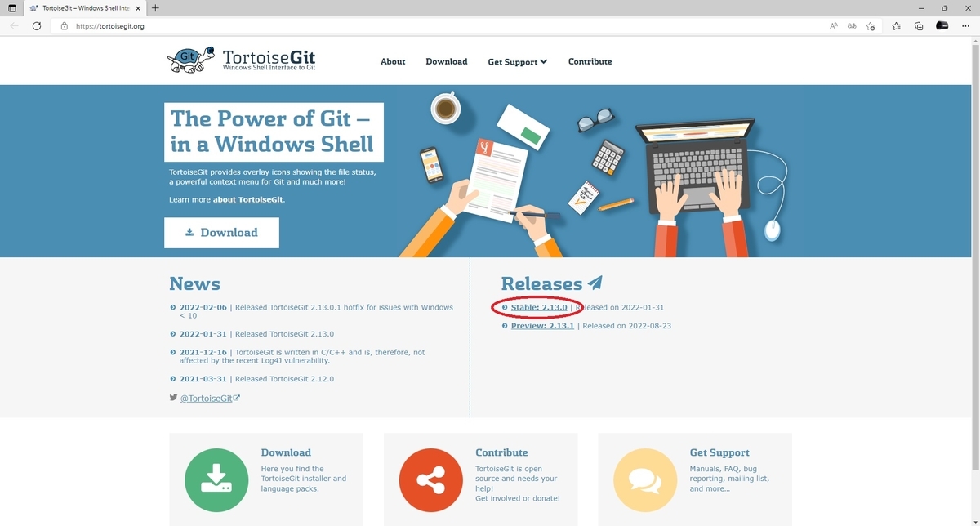Open the tab actions menu icon
The height and width of the screenshot is (526, 980).
point(11,7)
